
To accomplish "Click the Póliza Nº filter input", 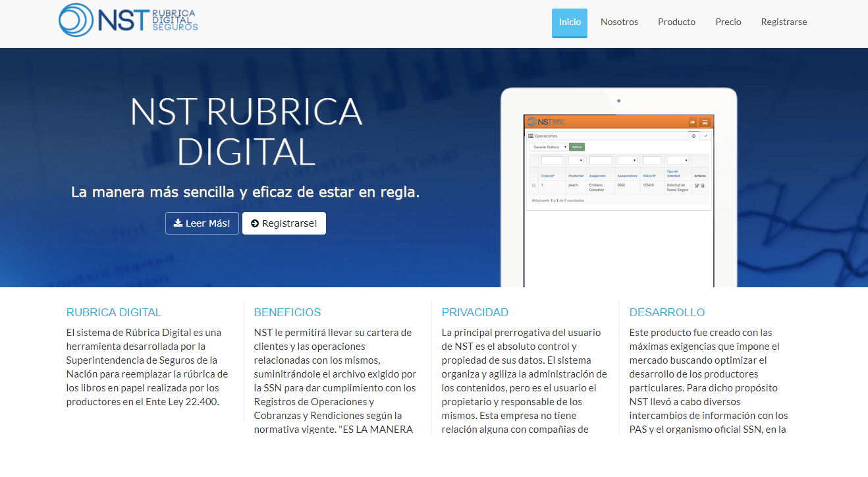I will [652, 160].
